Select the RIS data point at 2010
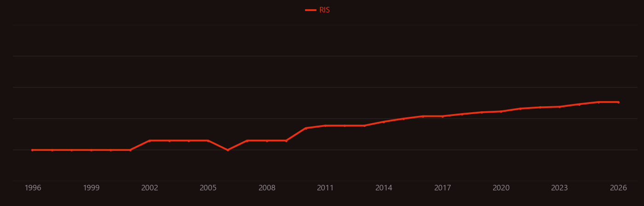644x206 pixels. [306, 128]
